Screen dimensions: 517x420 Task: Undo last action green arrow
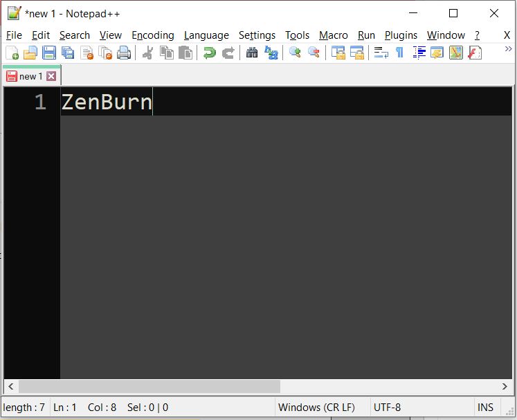[210, 53]
